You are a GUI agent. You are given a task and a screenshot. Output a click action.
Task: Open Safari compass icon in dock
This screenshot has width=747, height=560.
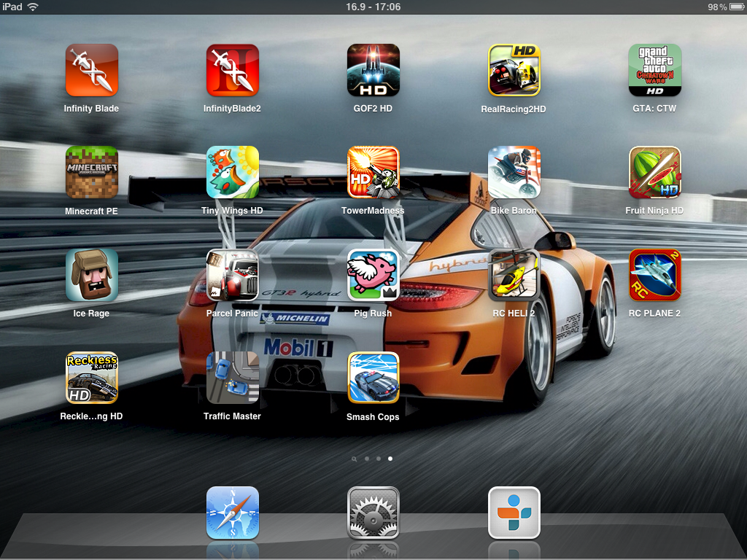(233, 513)
